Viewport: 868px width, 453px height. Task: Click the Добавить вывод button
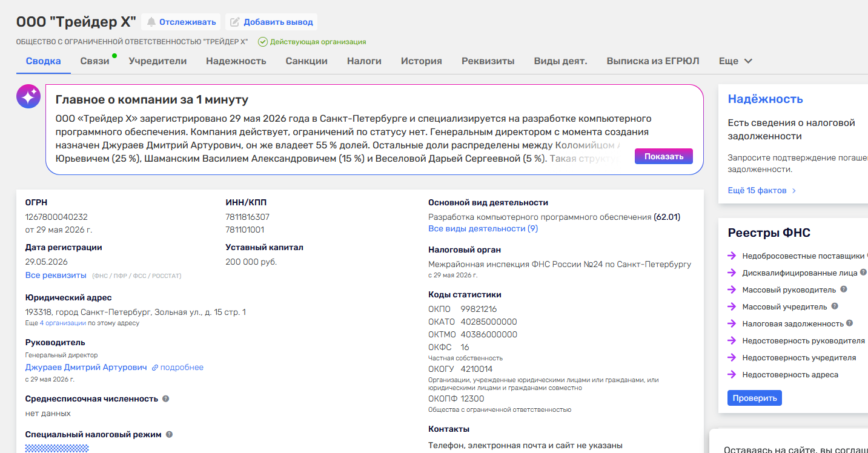click(x=271, y=22)
